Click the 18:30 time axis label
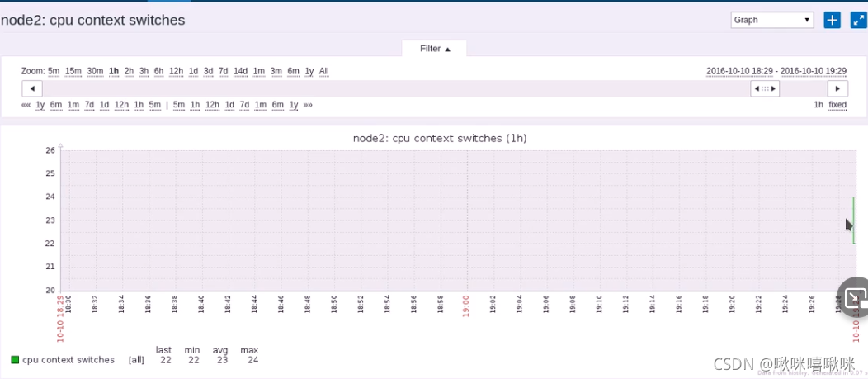The width and height of the screenshot is (868, 379). tap(68, 304)
